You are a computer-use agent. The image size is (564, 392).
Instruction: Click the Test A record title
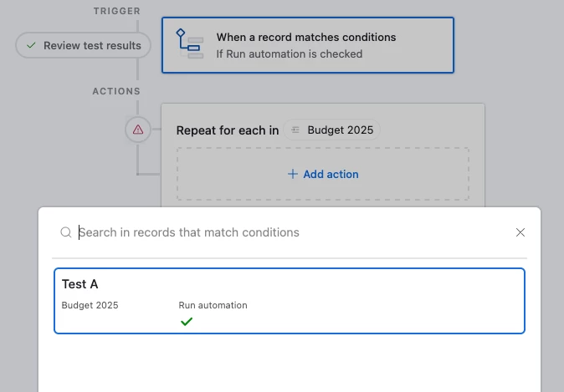[x=80, y=284]
